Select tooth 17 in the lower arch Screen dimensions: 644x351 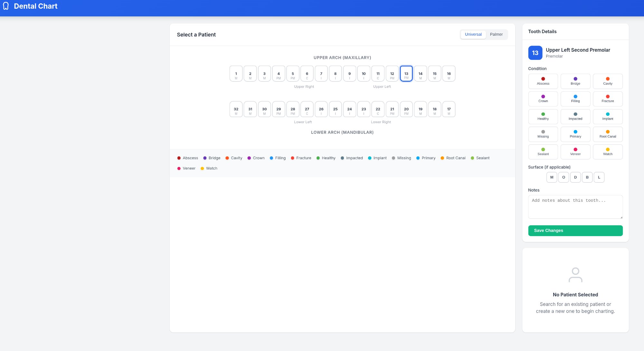pos(449,109)
